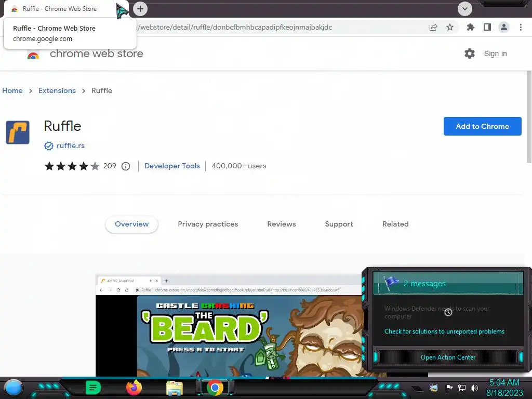Click the star rating row
The image size is (532, 399).
pyautogui.click(x=72, y=166)
